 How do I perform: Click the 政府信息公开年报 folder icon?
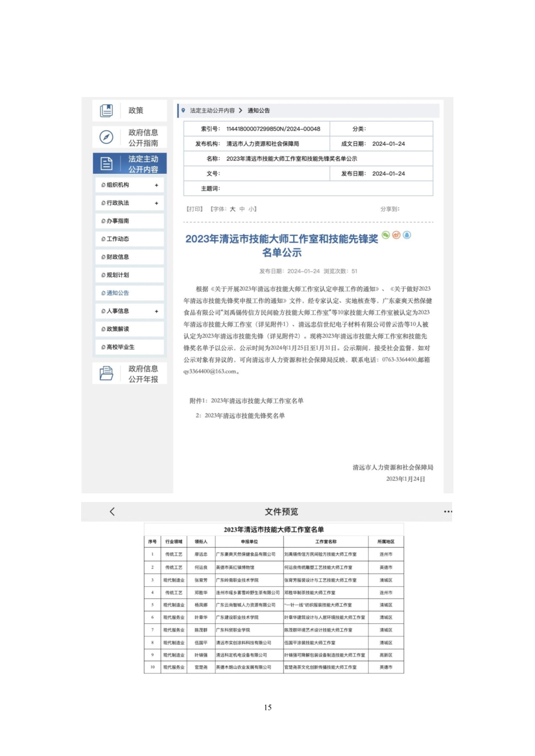(x=106, y=373)
